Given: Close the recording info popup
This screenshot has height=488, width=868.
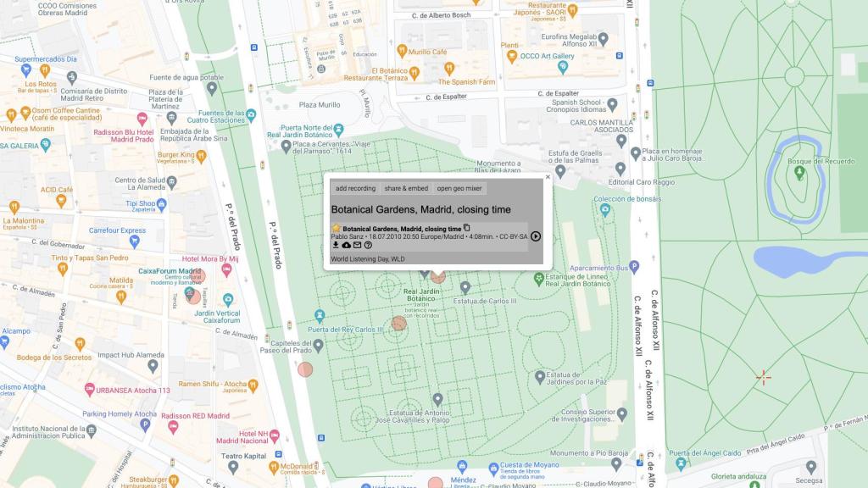Looking at the screenshot, I should tap(548, 177).
